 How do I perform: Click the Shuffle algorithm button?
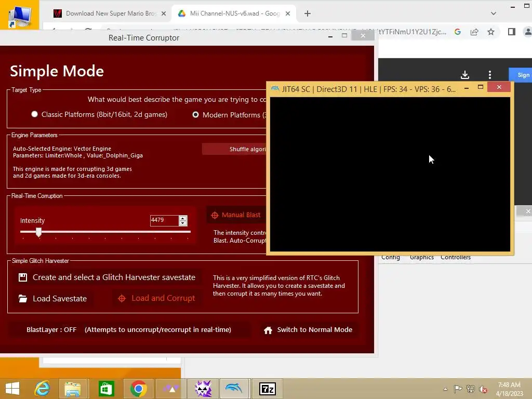[x=234, y=149]
